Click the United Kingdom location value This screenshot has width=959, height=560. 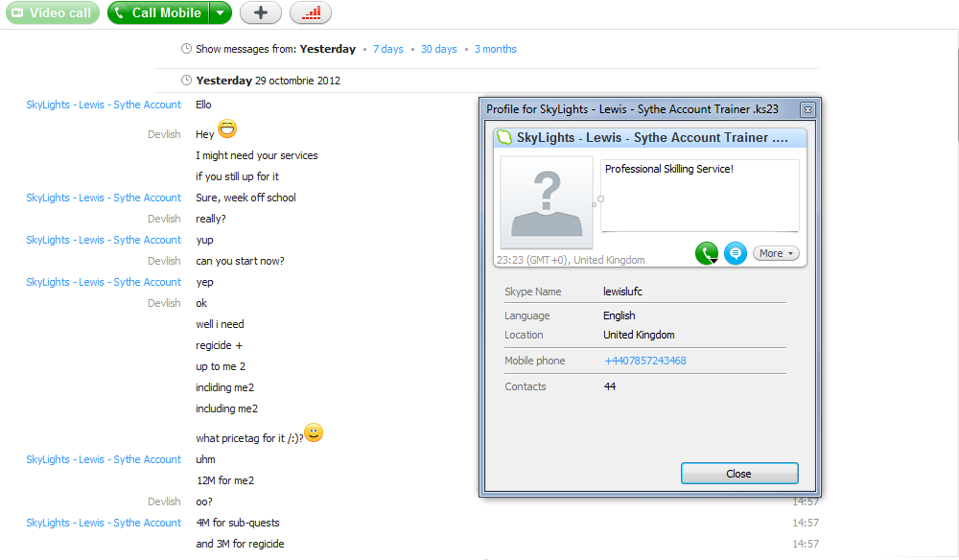pos(639,335)
